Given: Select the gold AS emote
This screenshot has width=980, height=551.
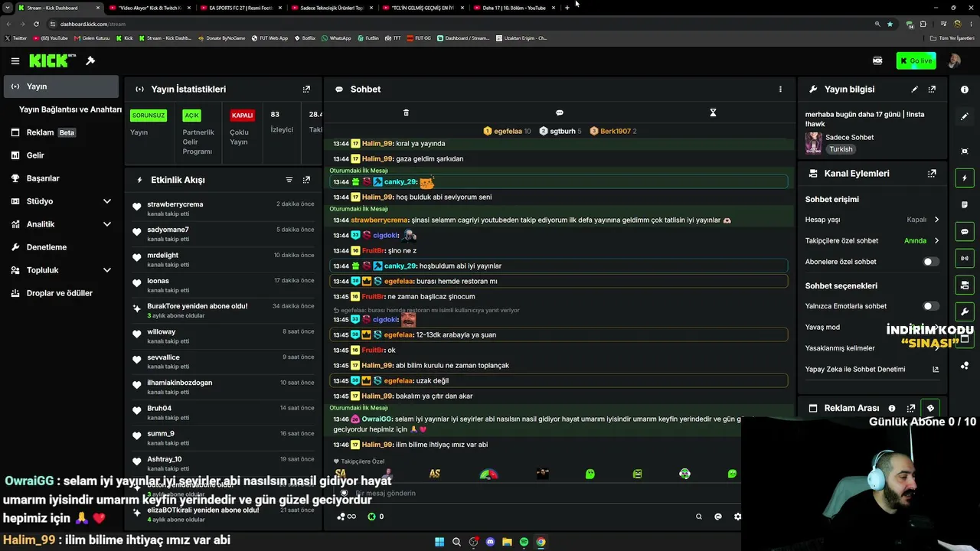Looking at the screenshot, I should point(435,474).
